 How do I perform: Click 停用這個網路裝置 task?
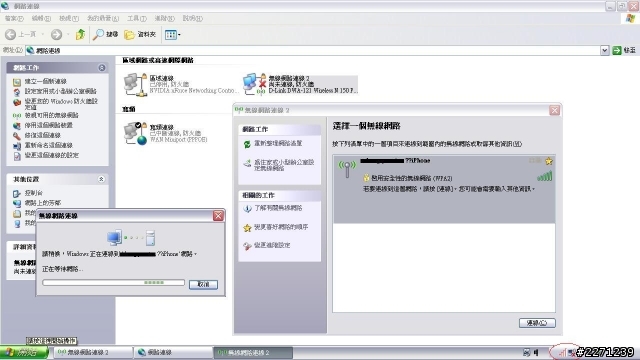[x=49, y=125]
